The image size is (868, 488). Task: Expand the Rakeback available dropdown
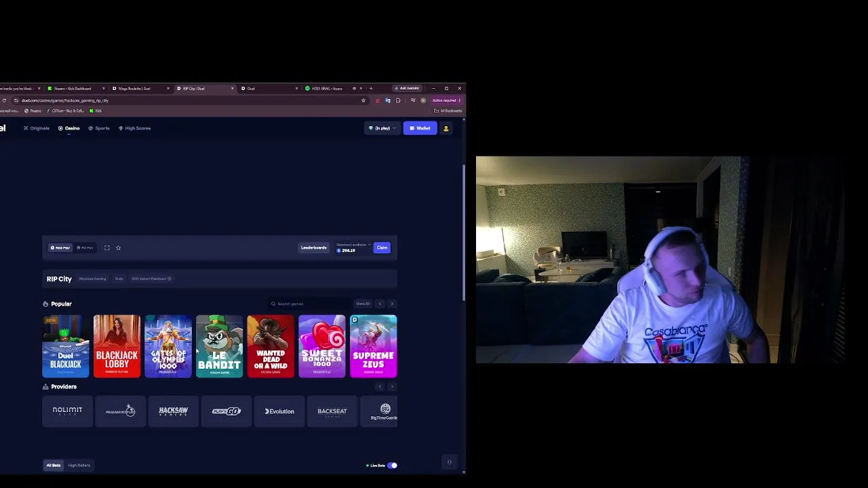coord(353,245)
